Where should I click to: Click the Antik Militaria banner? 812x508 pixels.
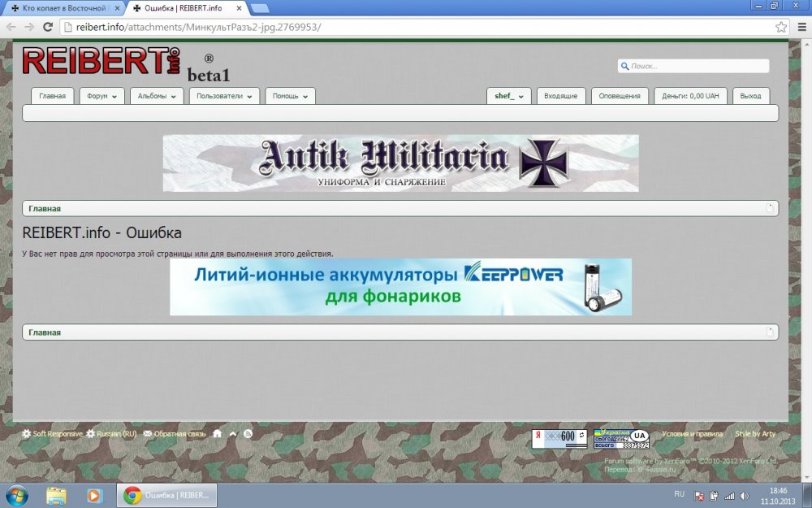400,163
